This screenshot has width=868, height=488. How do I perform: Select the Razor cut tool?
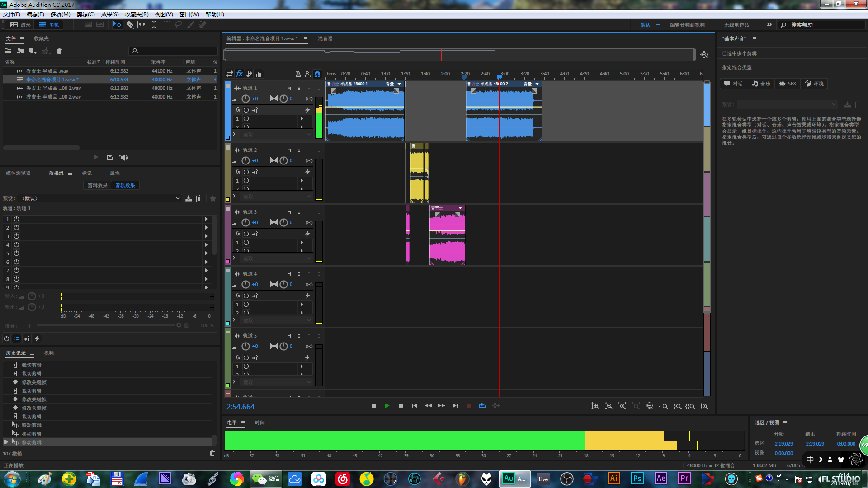point(130,25)
